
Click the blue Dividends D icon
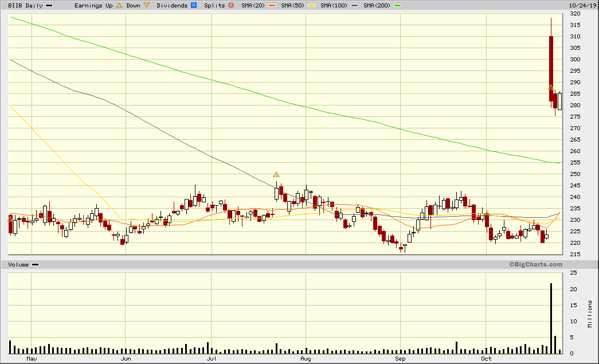(193, 5)
